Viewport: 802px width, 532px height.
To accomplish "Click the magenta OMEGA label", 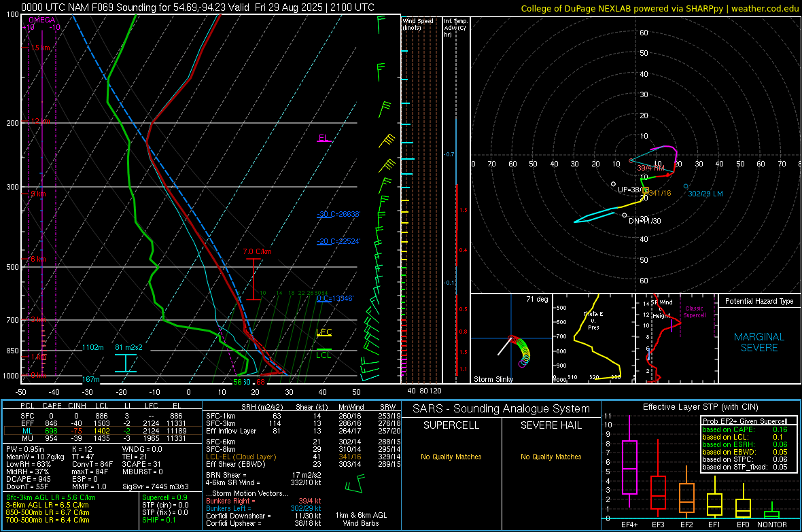I will [x=42, y=20].
